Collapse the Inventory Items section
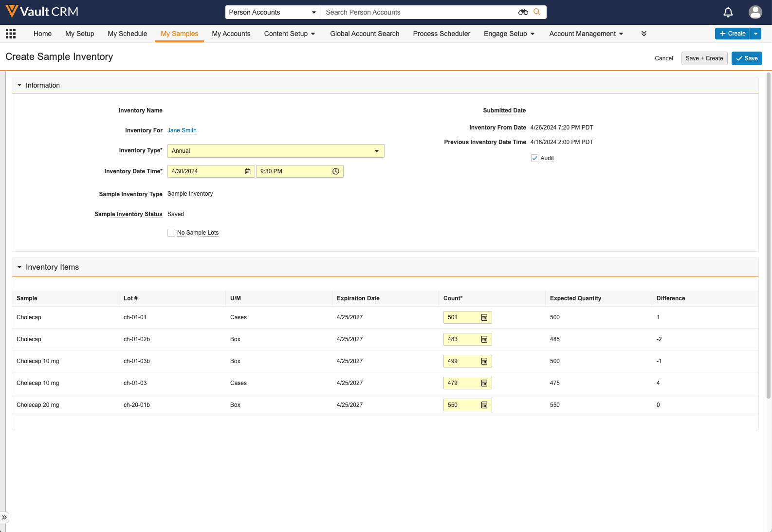 (x=19, y=267)
